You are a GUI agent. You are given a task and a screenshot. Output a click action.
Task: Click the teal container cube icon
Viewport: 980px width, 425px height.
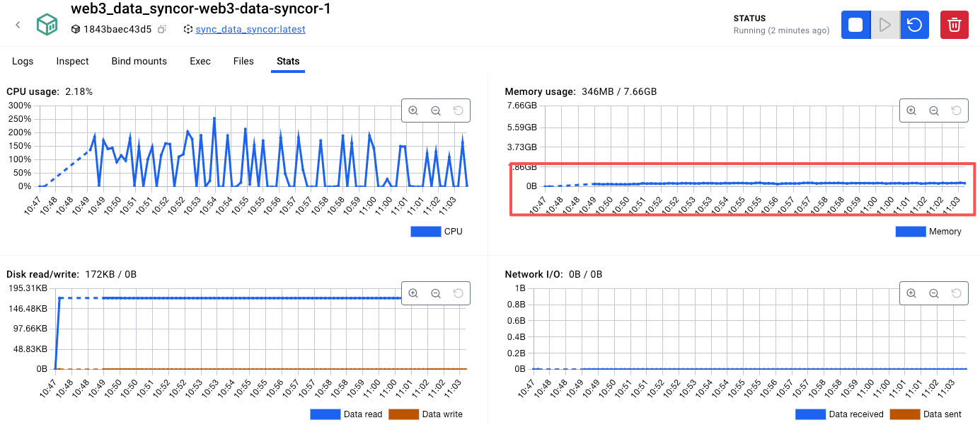[47, 25]
